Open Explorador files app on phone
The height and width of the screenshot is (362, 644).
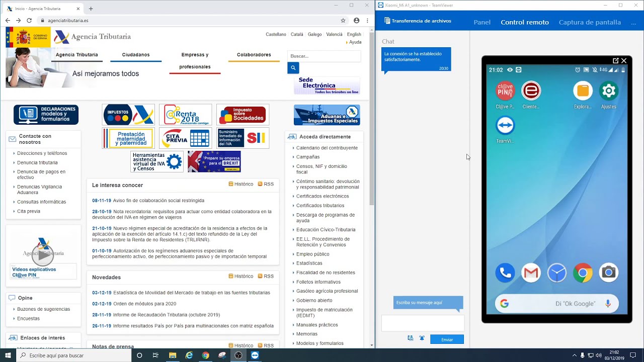click(583, 91)
